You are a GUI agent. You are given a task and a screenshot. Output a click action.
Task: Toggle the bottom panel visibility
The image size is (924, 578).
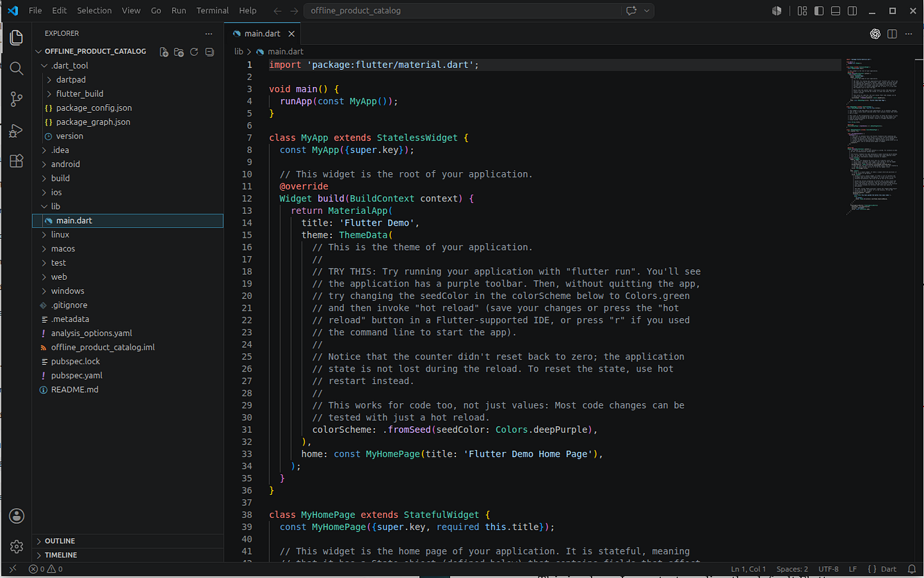coord(836,11)
